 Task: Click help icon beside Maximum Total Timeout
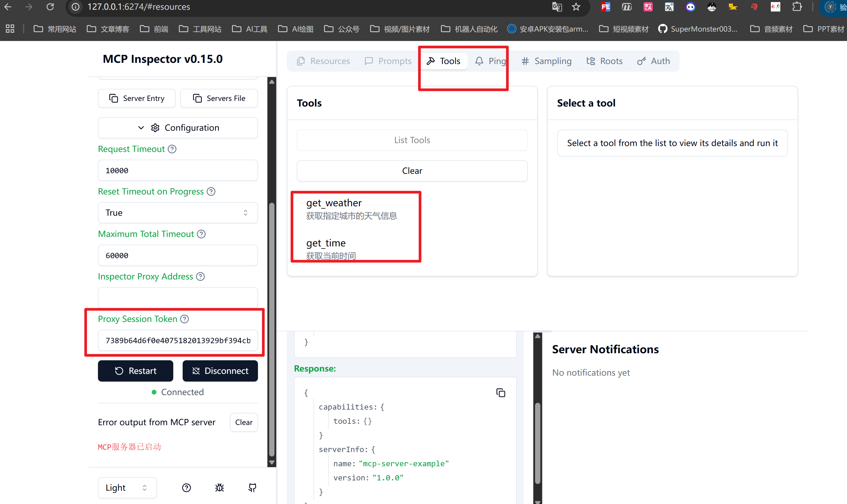pyautogui.click(x=201, y=234)
